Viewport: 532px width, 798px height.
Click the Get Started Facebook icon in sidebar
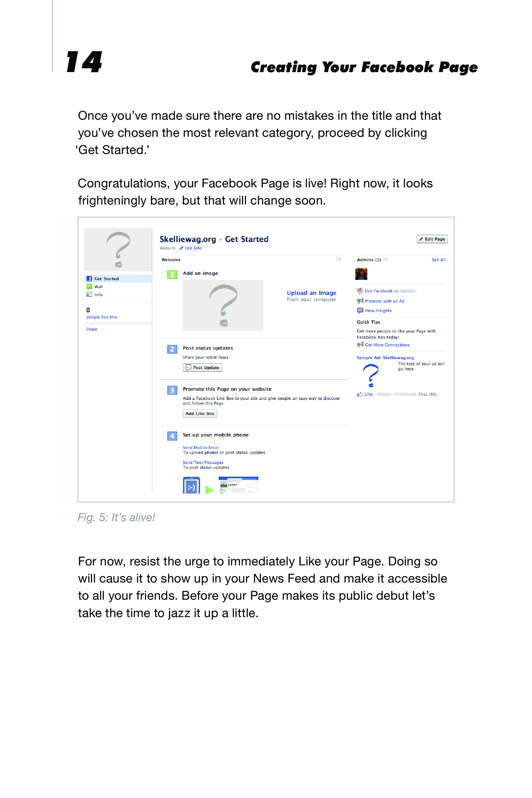pos(89,278)
